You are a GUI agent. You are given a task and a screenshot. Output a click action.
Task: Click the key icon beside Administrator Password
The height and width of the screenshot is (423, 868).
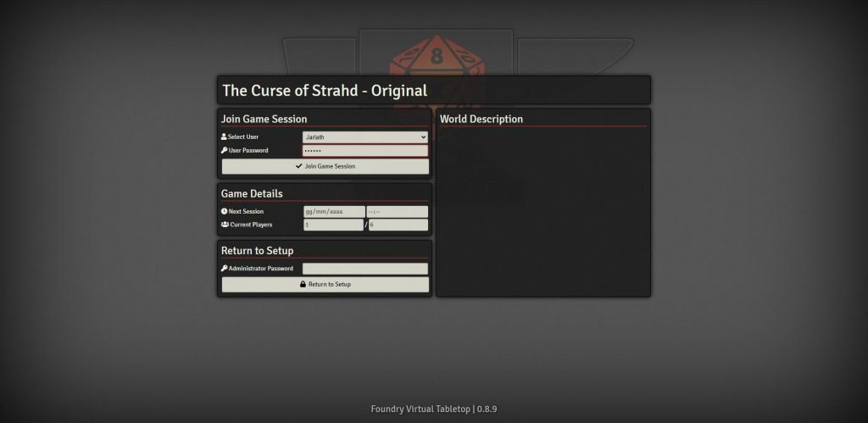[224, 269]
